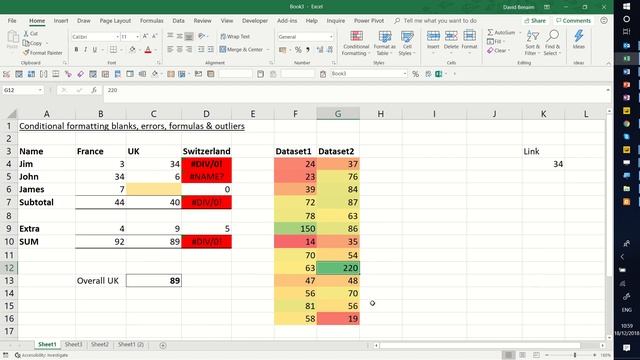Apply Comma Style number format
The width and height of the screenshot is (640, 360).
308,50
